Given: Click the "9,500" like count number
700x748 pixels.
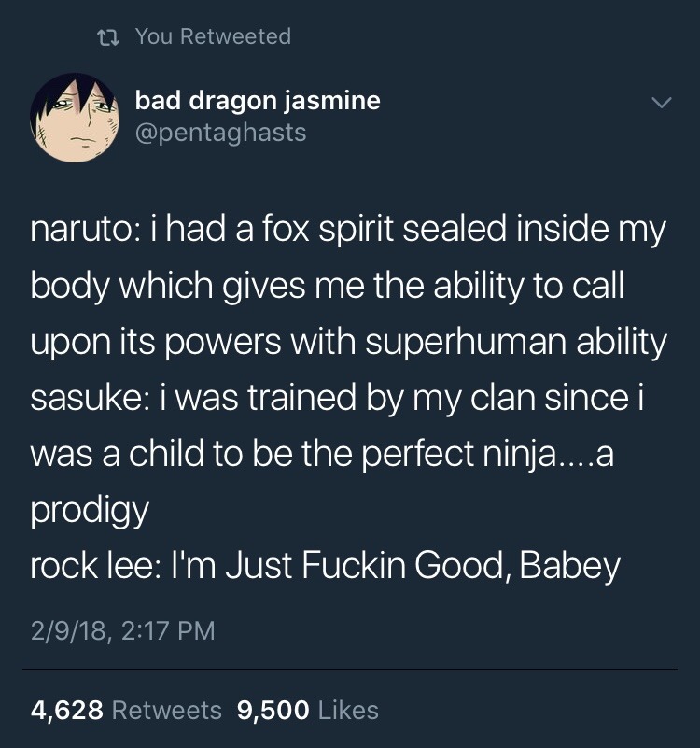Looking at the screenshot, I should tap(273, 710).
